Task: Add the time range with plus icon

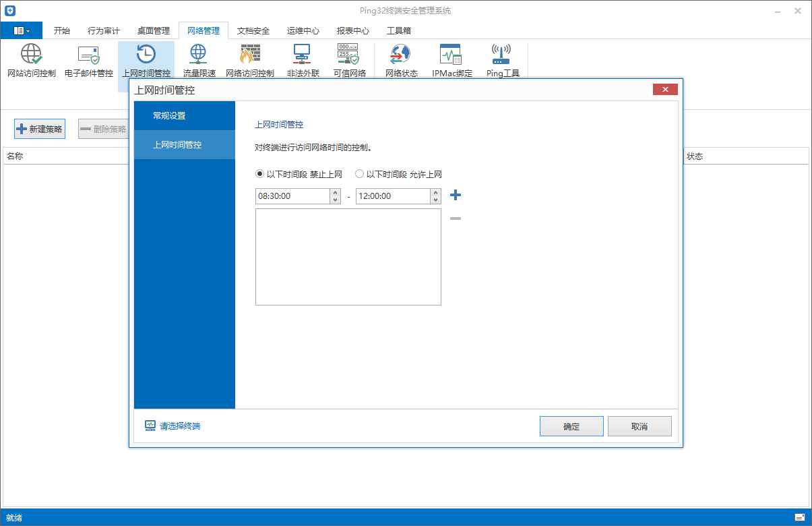Action: click(456, 196)
